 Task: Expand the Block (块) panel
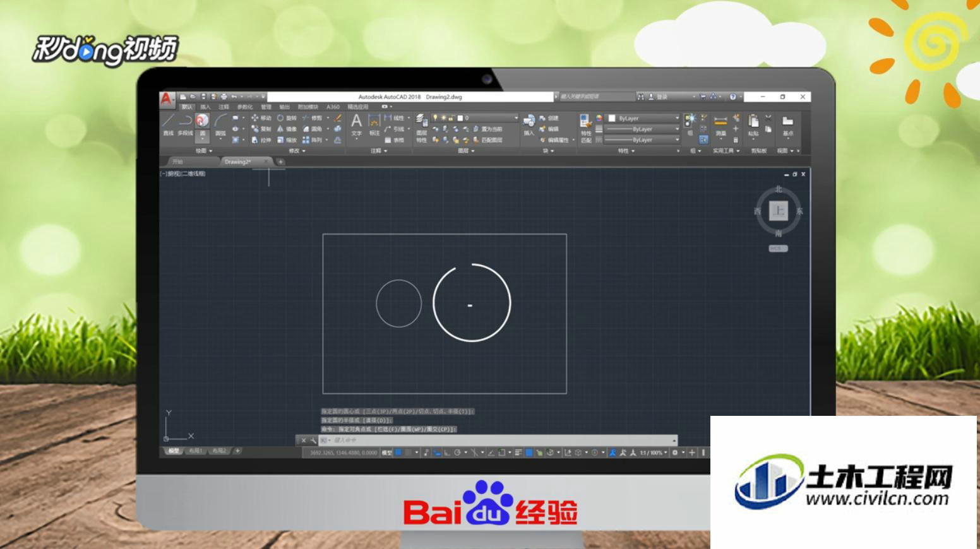click(548, 151)
